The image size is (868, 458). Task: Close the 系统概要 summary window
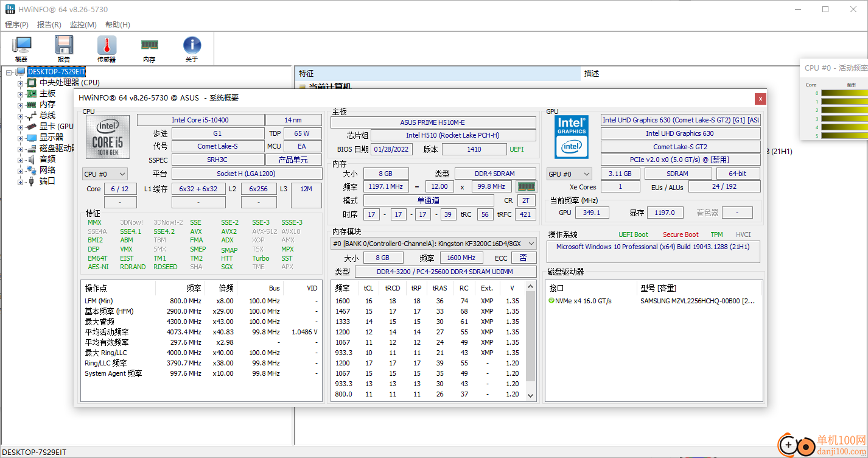click(x=760, y=98)
